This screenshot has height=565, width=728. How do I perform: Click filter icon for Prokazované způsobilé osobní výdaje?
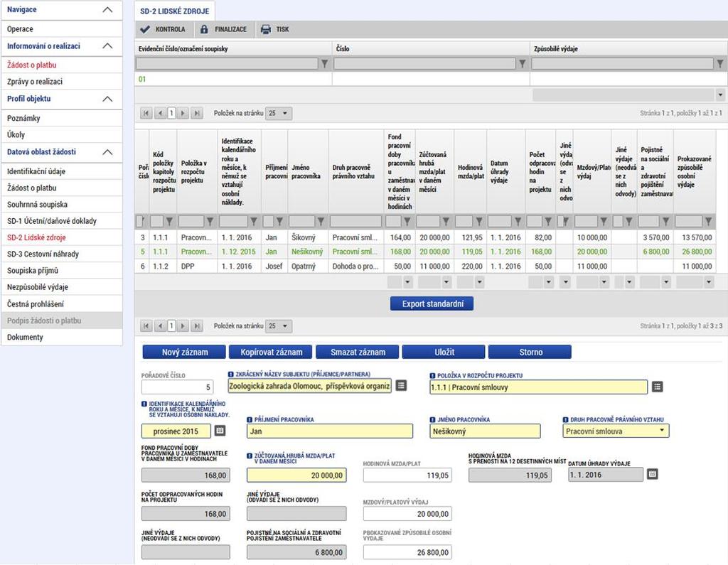click(x=709, y=222)
